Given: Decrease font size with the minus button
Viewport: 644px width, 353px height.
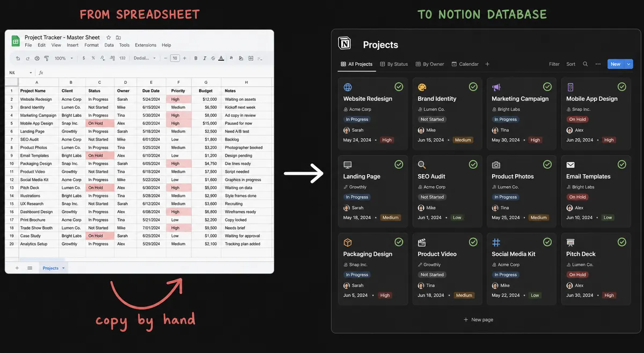Looking at the screenshot, I should point(165,58).
